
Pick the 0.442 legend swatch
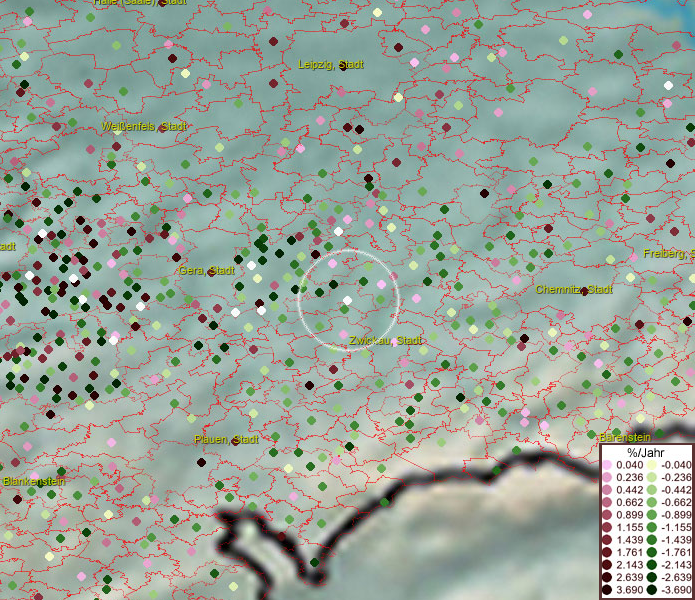point(607,490)
